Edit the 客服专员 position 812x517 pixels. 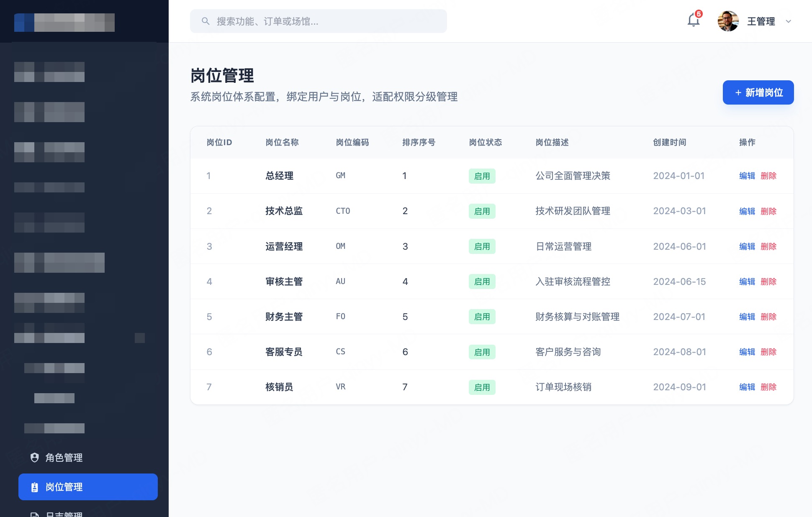point(747,352)
